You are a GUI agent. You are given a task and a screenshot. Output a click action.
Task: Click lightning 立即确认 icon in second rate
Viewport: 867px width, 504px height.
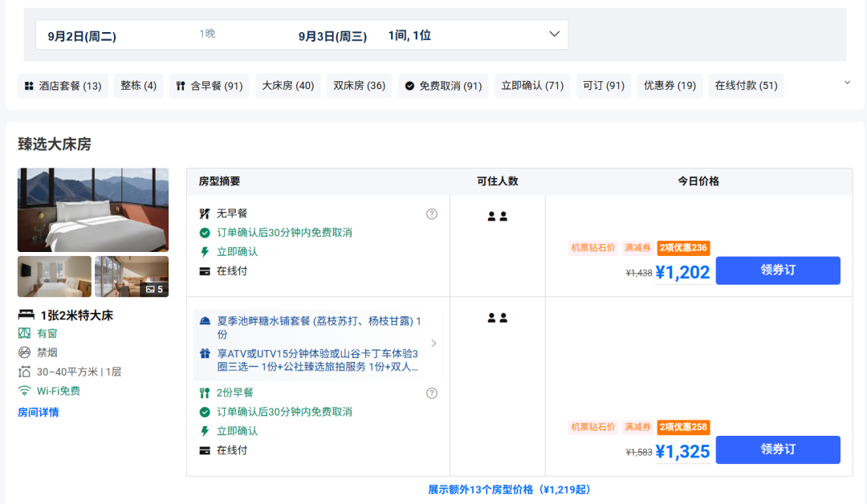pyautogui.click(x=205, y=431)
